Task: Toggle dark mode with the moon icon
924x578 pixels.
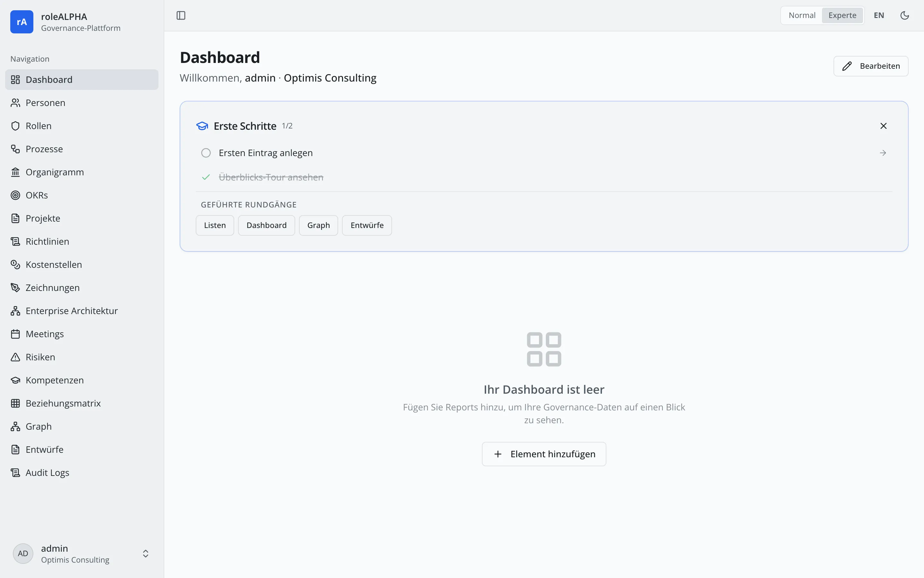Action: point(904,15)
